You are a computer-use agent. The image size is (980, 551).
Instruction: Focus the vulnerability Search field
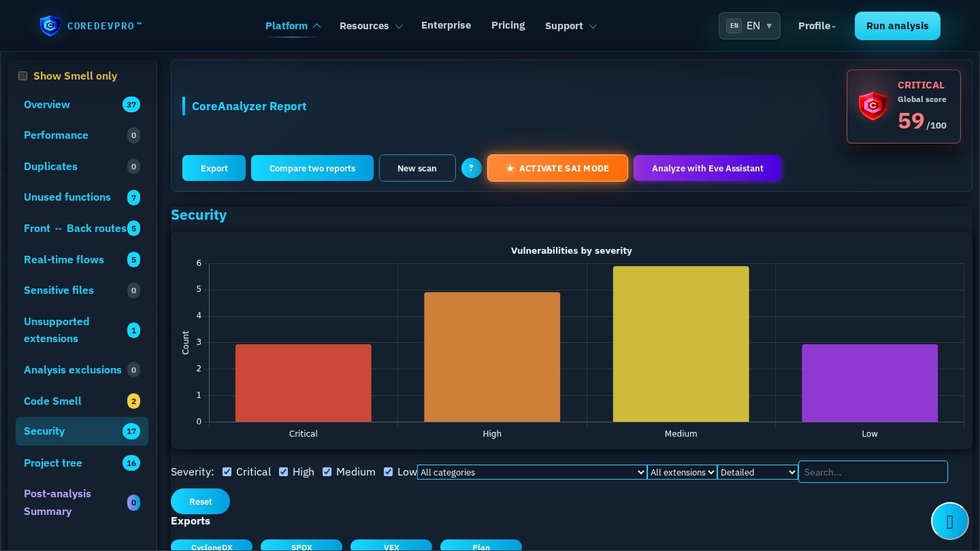(x=873, y=472)
